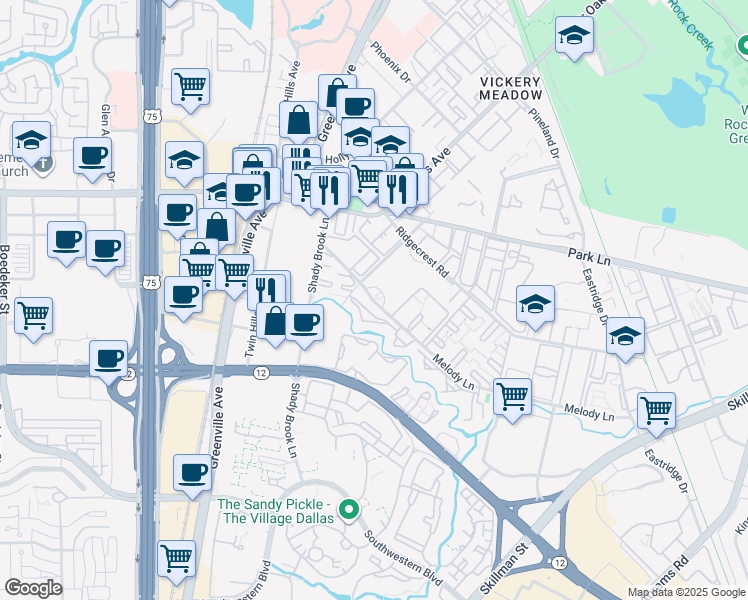This screenshot has width=748, height=600.
Task: Click the Map data ©2025 Google attribution
Action: click(x=685, y=592)
